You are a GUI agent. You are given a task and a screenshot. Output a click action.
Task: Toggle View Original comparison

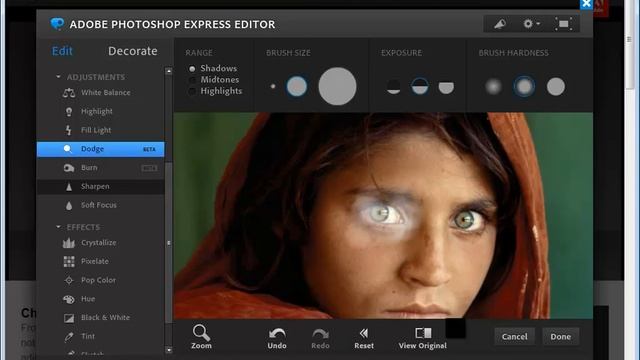[x=422, y=338]
